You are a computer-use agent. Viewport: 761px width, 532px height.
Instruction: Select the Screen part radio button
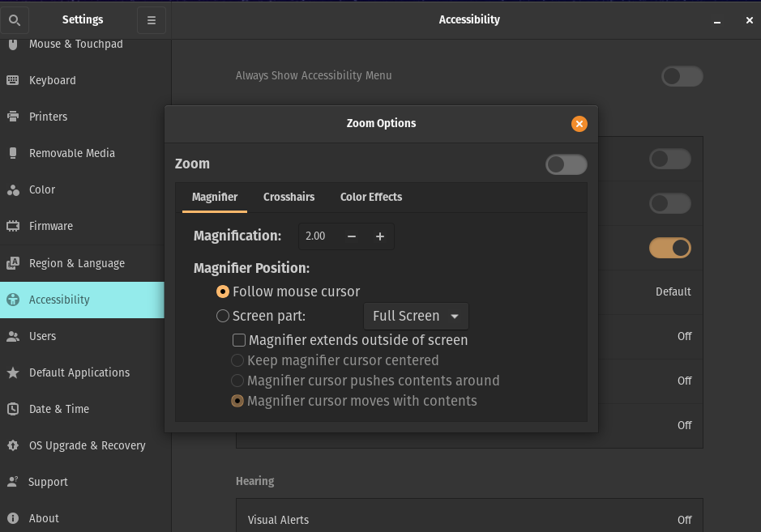coord(223,316)
